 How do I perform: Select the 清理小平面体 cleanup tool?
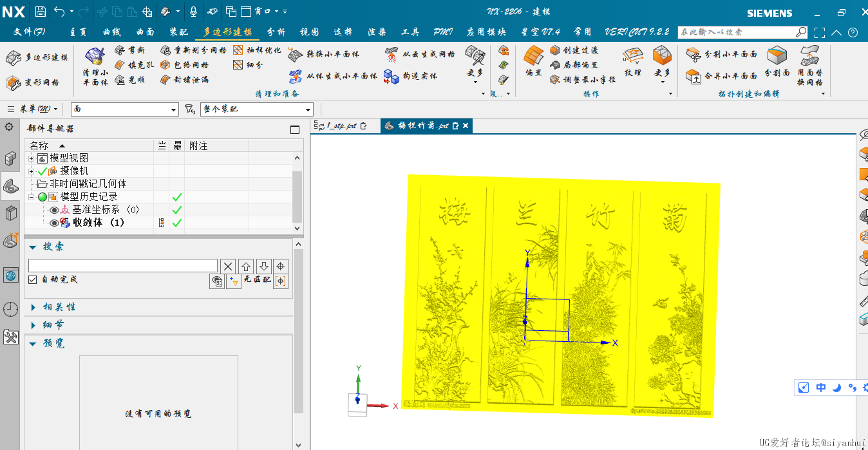pos(95,66)
